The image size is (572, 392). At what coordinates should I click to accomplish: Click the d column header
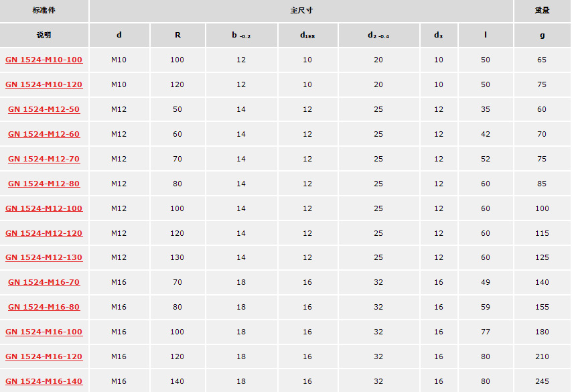pyautogui.click(x=119, y=35)
